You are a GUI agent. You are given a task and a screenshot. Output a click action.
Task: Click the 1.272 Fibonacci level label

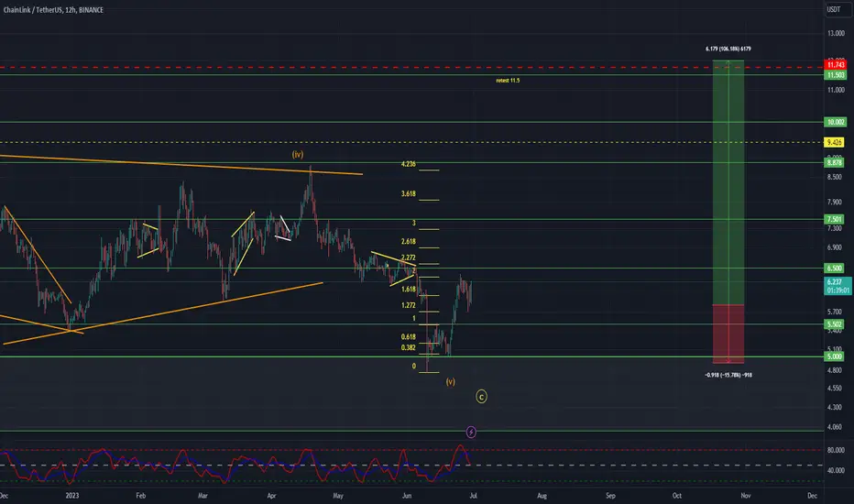pyautogui.click(x=409, y=305)
